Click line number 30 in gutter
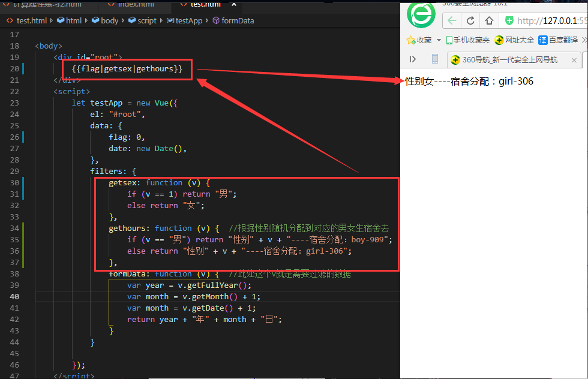588x379 pixels. (x=14, y=182)
